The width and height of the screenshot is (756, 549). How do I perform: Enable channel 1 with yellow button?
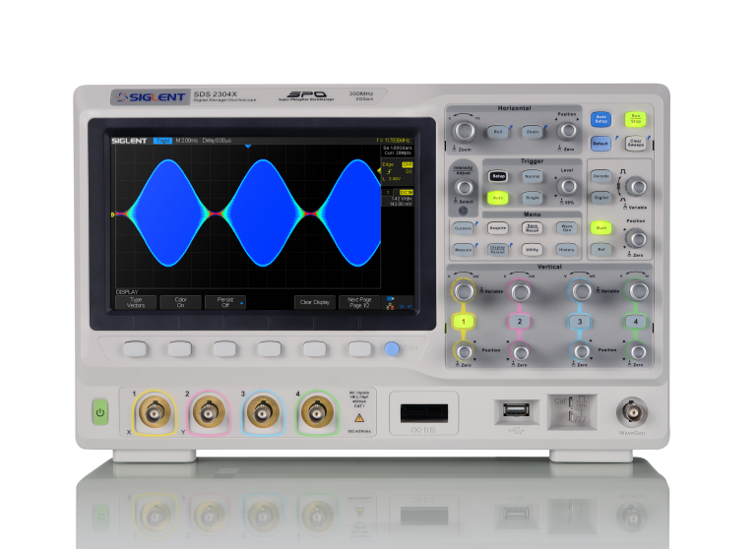pyautogui.click(x=463, y=321)
